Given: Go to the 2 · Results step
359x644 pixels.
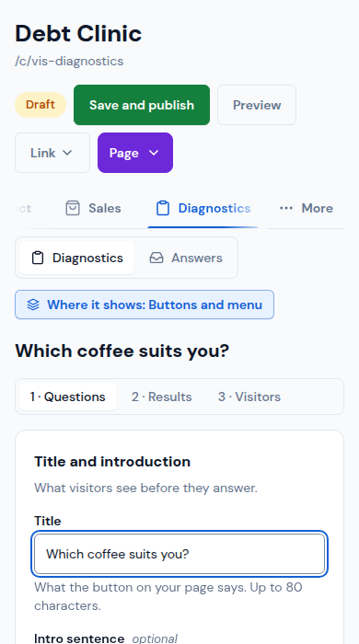Looking at the screenshot, I should coord(161,397).
